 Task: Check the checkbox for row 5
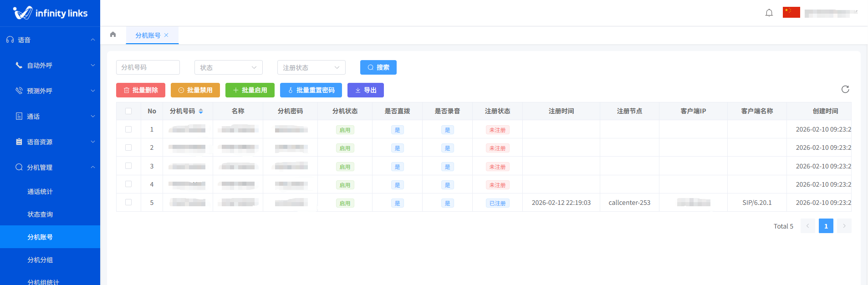click(x=128, y=203)
